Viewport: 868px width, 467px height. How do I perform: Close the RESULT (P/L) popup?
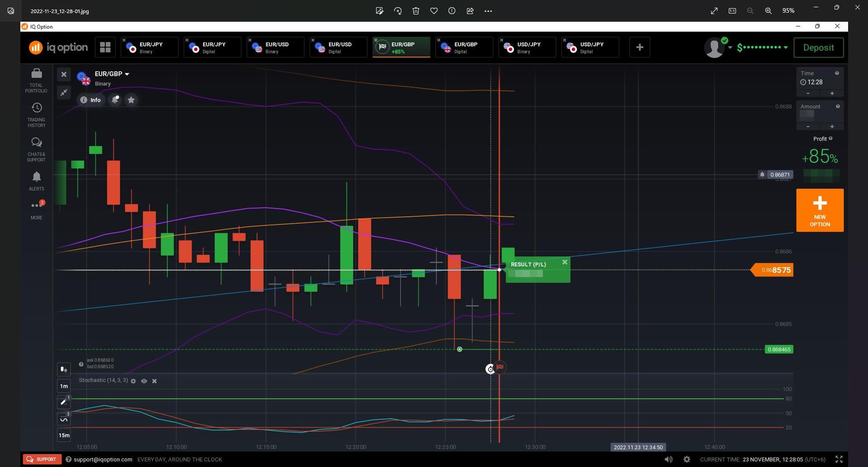click(565, 262)
